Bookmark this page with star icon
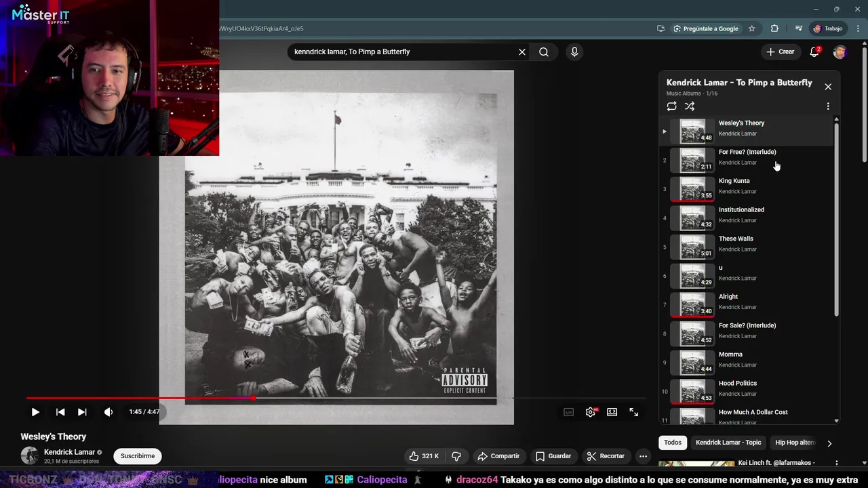 [751, 28]
